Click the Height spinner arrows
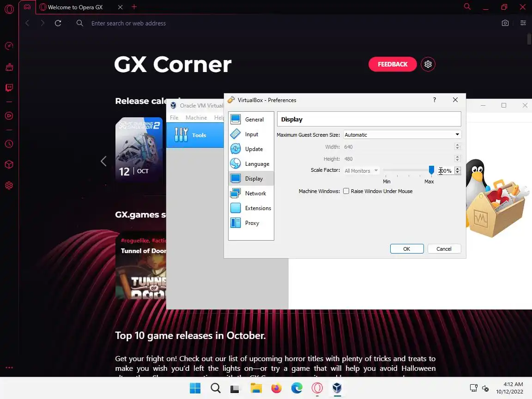The image size is (532, 399). [457, 158]
